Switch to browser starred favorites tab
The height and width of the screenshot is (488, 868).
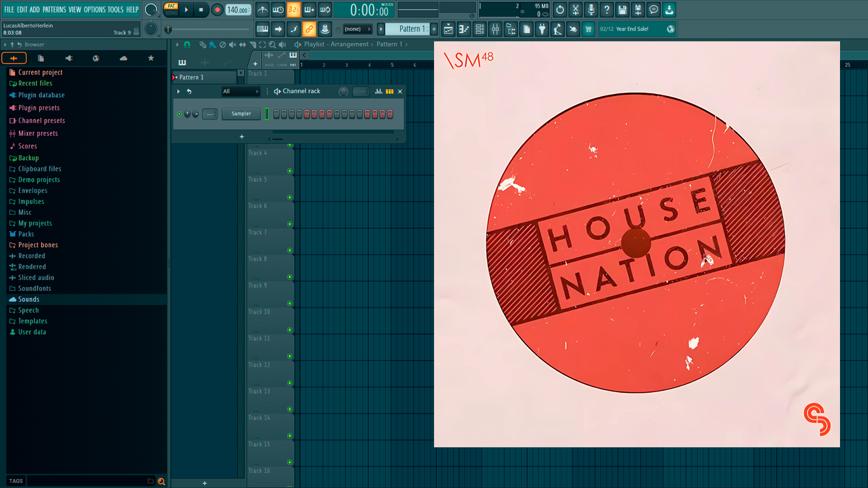pyautogui.click(x=151, y=58)
